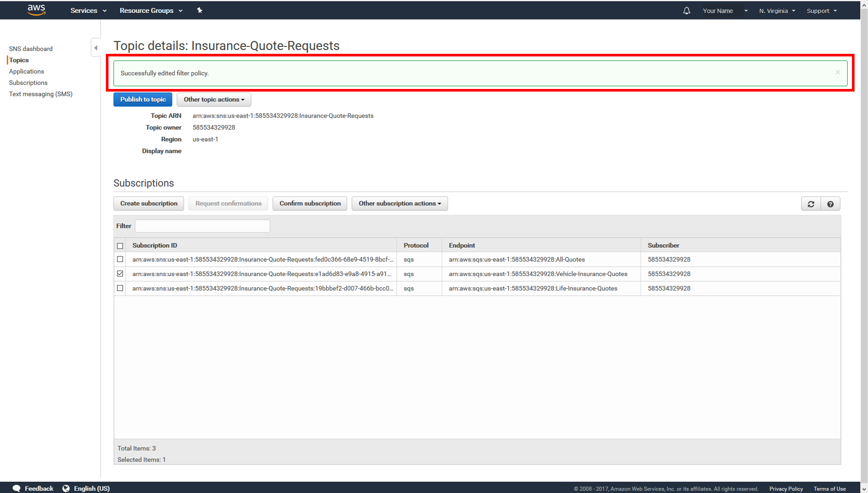Click the Request confirmations button

coord(228,204)
